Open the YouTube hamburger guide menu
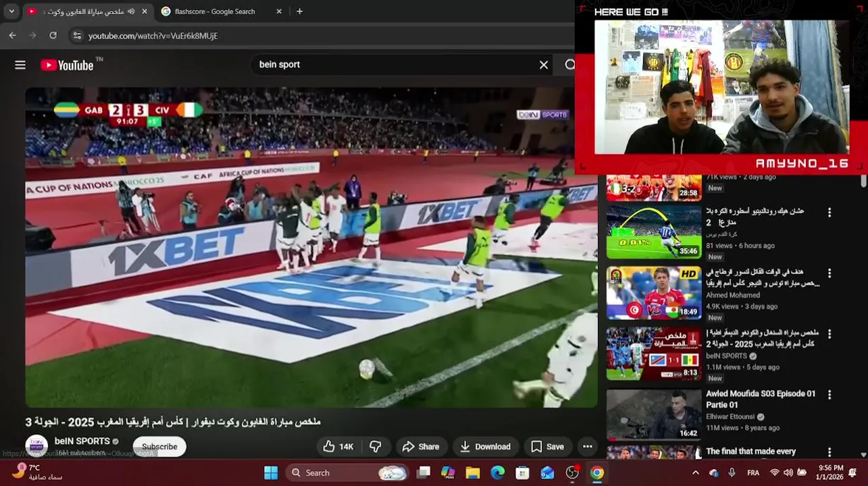 20,65
